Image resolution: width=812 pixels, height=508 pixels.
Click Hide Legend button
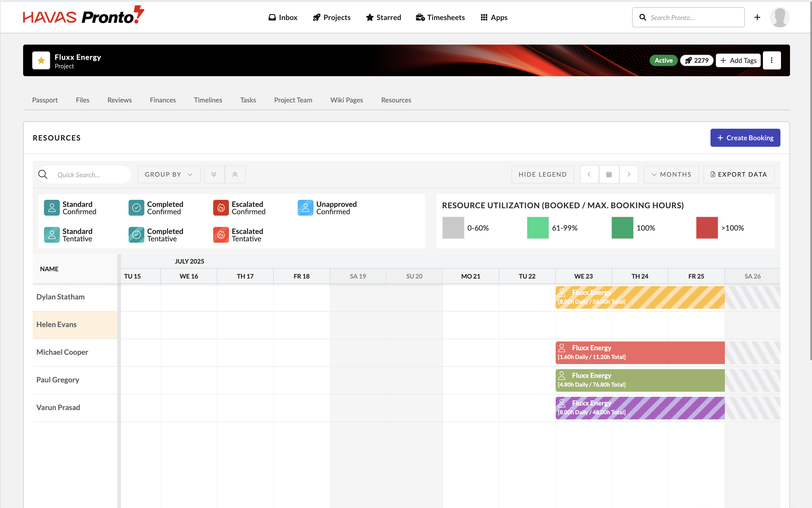(542, 174)
